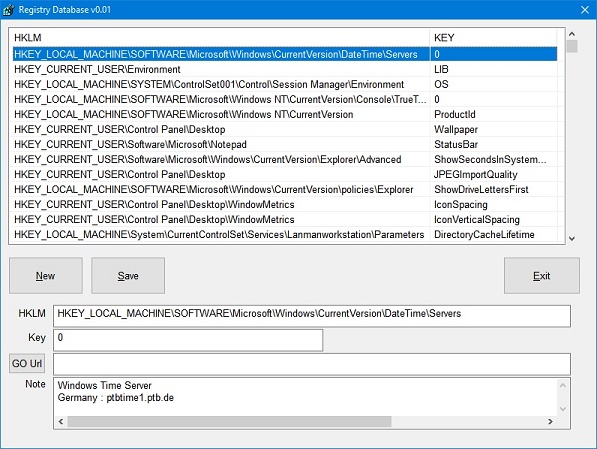Click the list scroll up arrow
Image resolution: width=597 pixels, height=449 pixels.
coord(571,34)
